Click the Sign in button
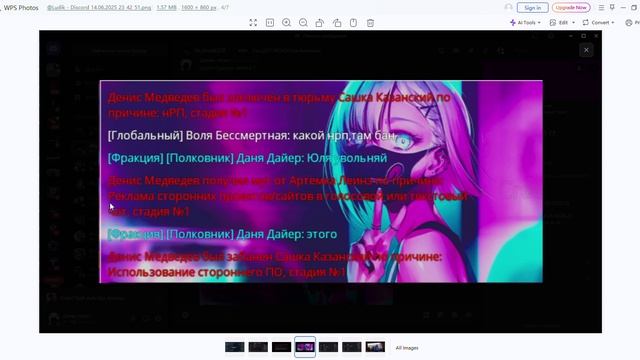Screen dimensions: 640x360 tap(532, 8)
